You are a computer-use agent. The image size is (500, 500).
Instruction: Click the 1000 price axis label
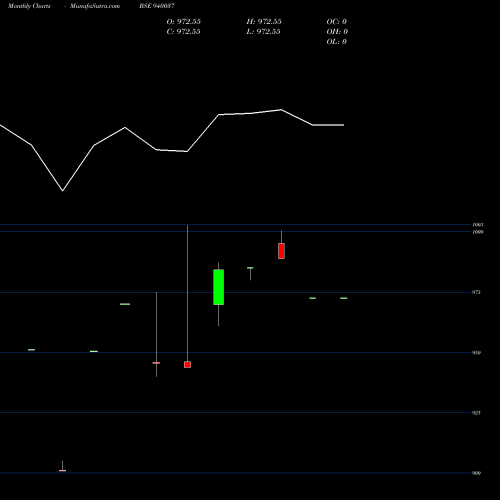(x=478, y=232)
